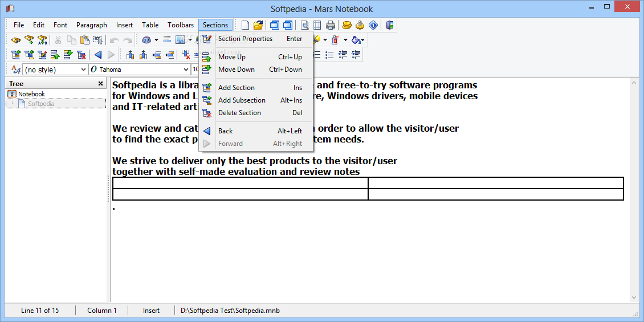Click the blue Back arrow in toolbar
The image size is (644, 322).
pyautogui.click(x=98, y=55)
